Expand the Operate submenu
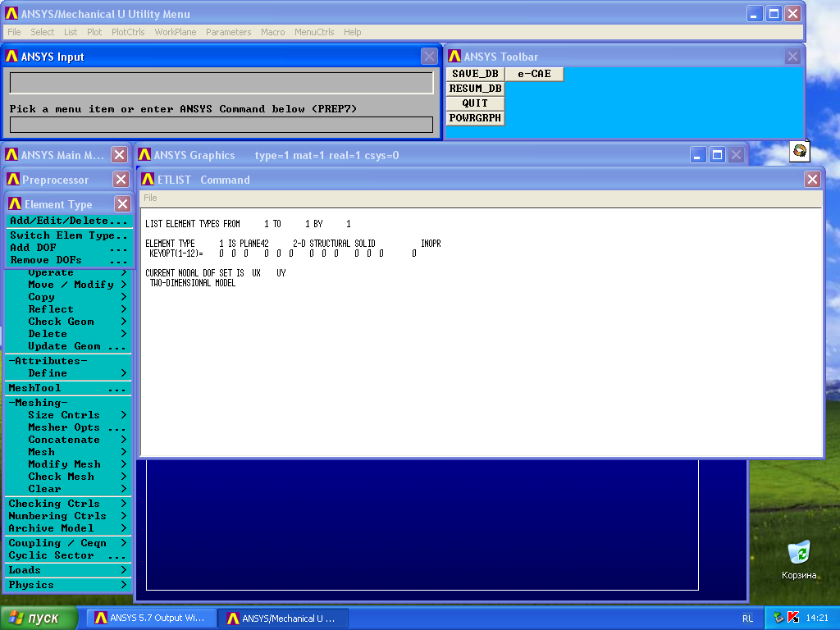 pos(69,272)
